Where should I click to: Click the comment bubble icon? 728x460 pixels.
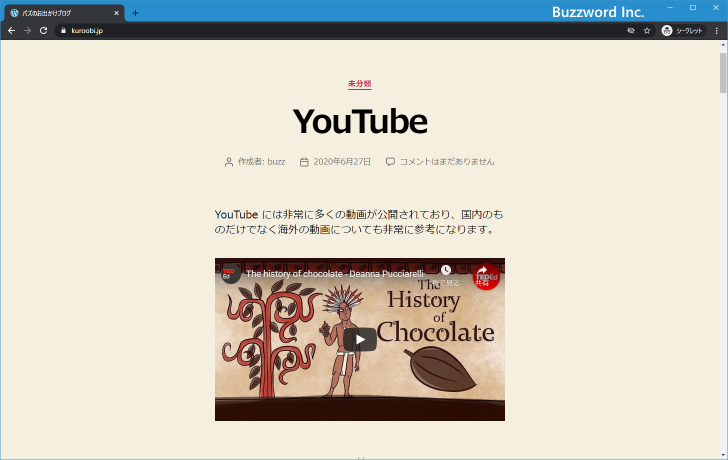point(390,162)
